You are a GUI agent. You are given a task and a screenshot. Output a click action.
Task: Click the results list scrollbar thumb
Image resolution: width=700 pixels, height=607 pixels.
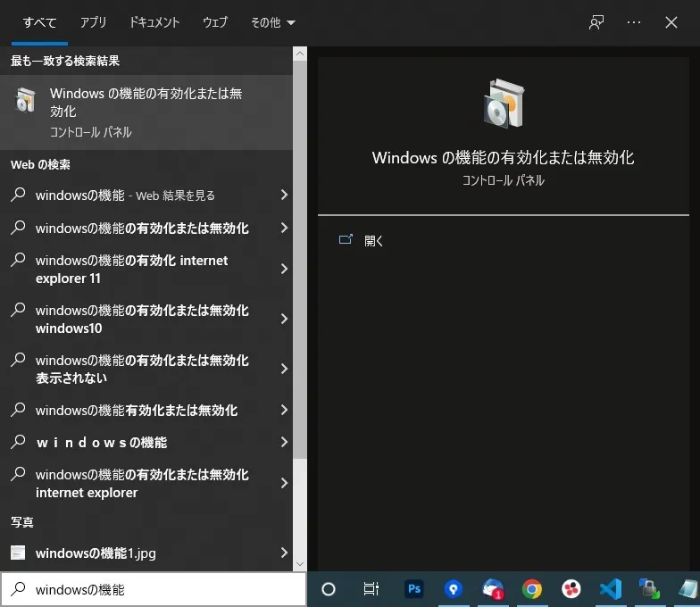pos(300,260)
